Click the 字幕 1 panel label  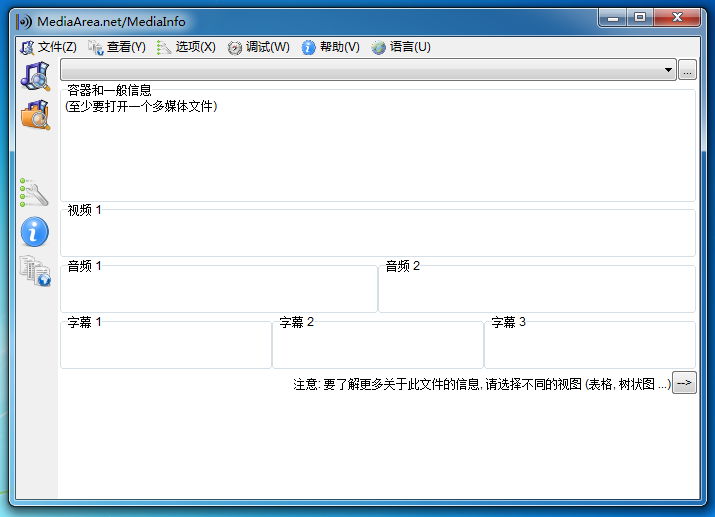coord(84,322)
